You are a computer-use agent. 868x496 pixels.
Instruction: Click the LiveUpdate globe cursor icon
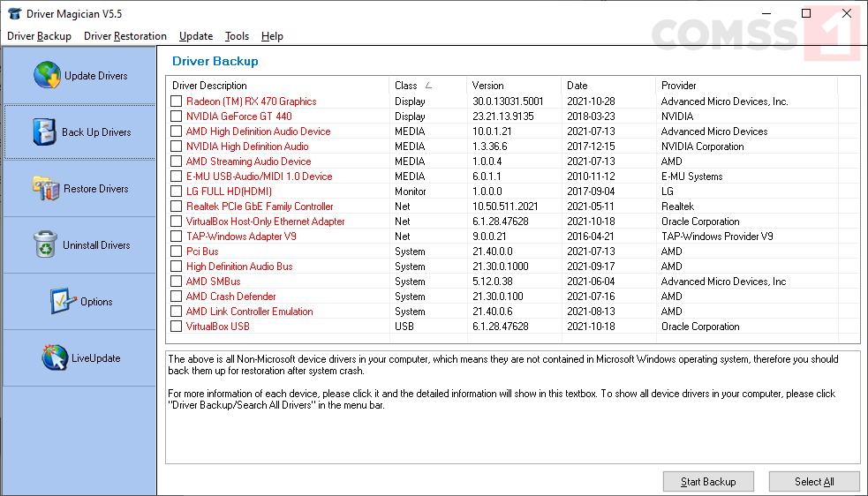[54, 357]
